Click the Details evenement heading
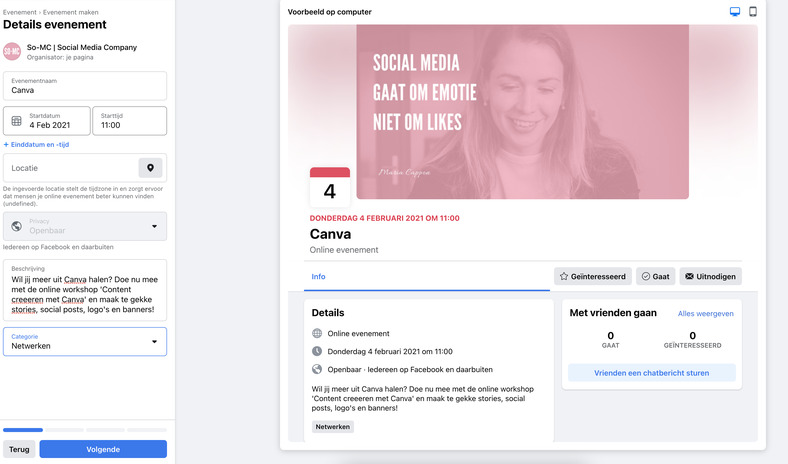This screenshot has width=788, height=464. point(55,25)
